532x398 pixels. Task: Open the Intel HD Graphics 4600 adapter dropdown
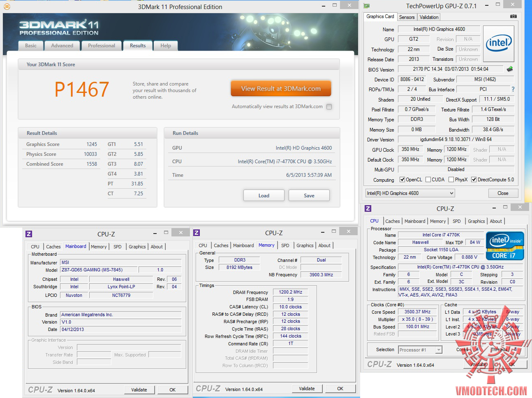(x=410, y=193)
